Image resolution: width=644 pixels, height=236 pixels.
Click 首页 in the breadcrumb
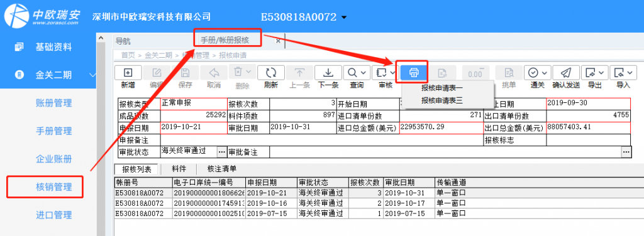coord(128,55)
